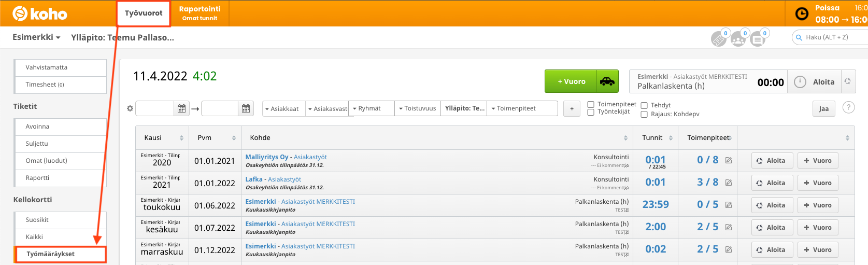Sort by the Pvm column
This screenshot has width=868, height=265.
tap(216, 138)
